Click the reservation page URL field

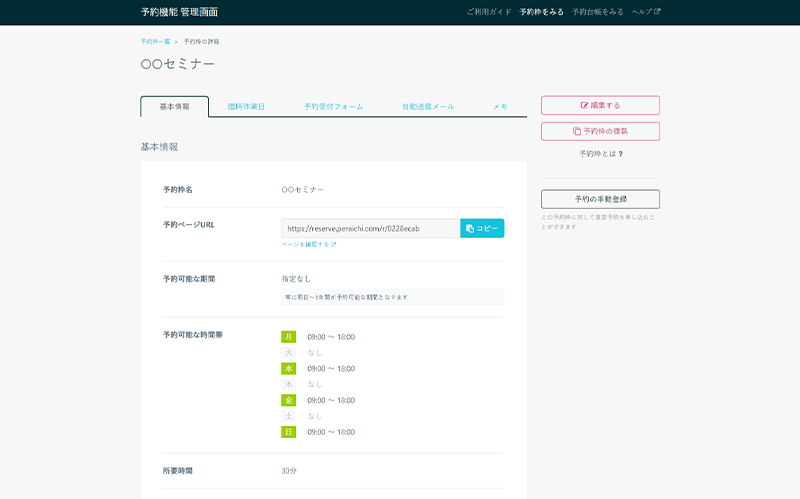coord(370,229)
